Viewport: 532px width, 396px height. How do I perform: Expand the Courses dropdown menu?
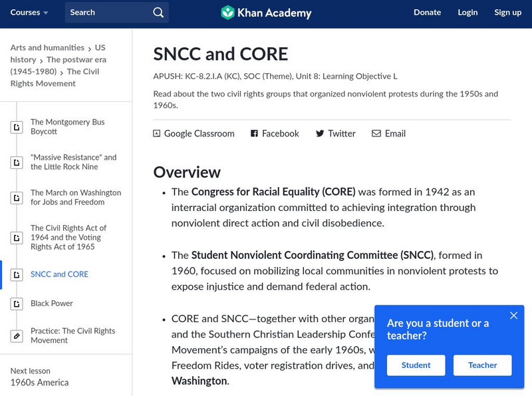click(x=29, y=13)
